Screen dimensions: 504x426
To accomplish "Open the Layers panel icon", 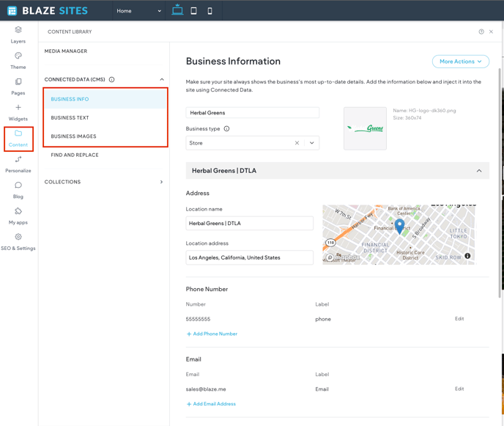I will pyautogui.click(x=18, y=30).
